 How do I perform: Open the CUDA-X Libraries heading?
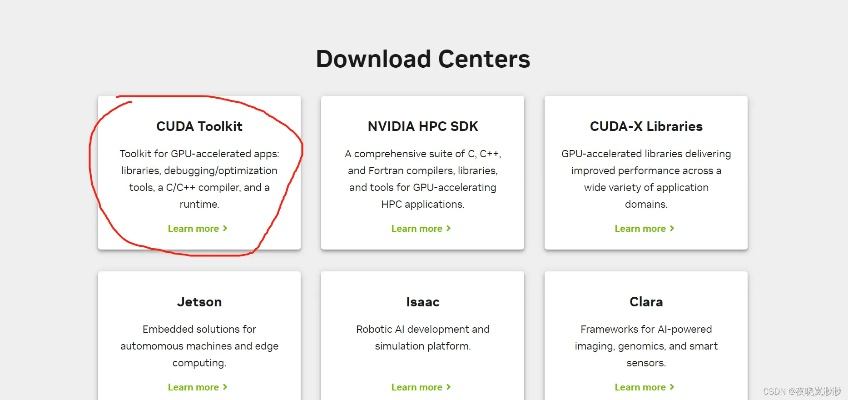click(x=646, y=127)
